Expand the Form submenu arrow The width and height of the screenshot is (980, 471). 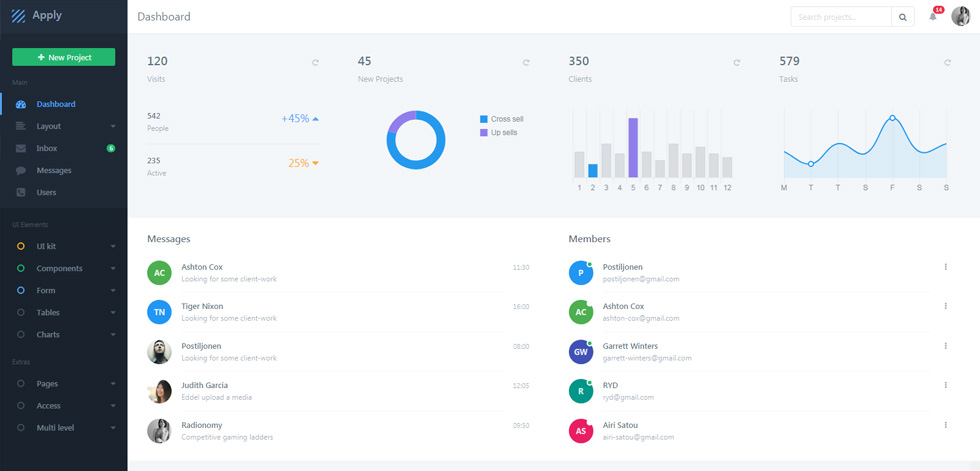point(113,290)
